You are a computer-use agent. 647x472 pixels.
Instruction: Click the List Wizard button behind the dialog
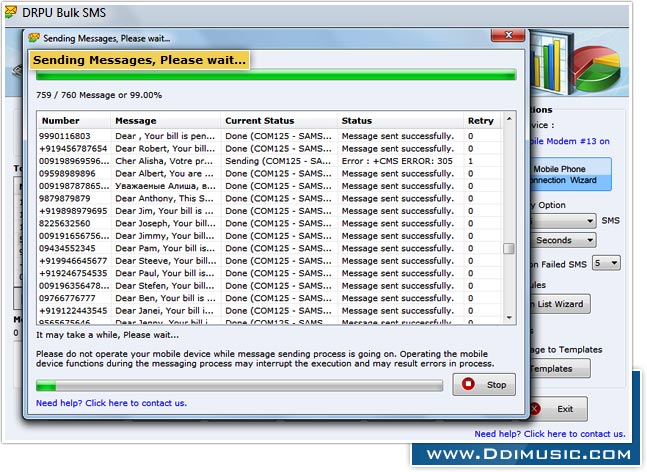tap(560, 304)
